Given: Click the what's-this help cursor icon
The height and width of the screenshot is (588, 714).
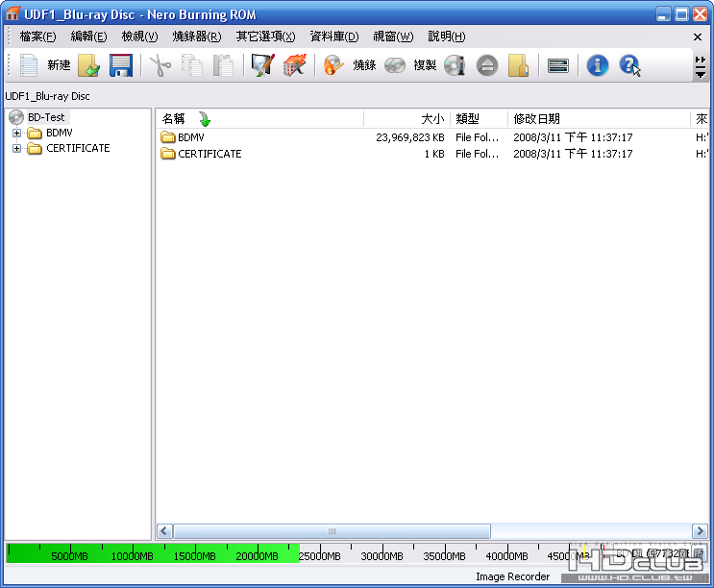Looking at the screenshot, I should pyautogui.click(x=630, y=65).
